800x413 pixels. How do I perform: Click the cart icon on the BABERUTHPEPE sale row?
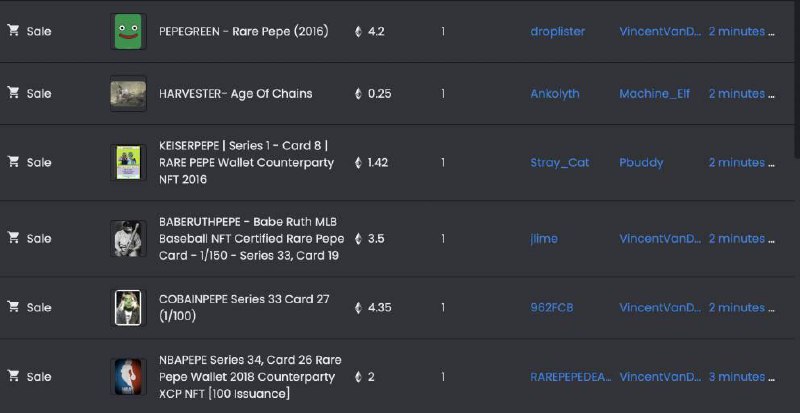[13, 238]
